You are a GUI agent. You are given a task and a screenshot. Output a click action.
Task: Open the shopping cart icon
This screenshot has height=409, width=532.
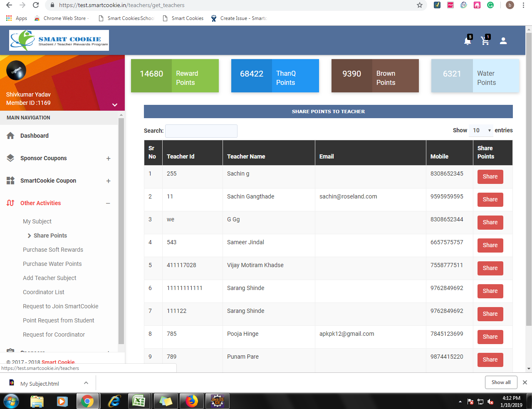point(485,41)
